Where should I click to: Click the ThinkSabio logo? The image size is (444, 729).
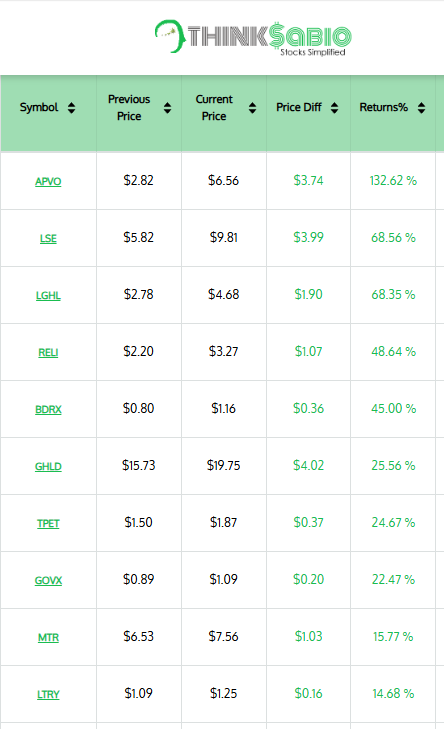253,38
